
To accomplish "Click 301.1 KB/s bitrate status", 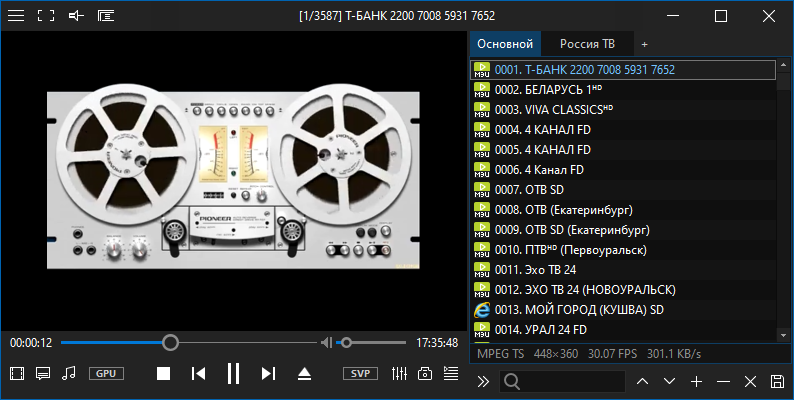I will [673, 354].
